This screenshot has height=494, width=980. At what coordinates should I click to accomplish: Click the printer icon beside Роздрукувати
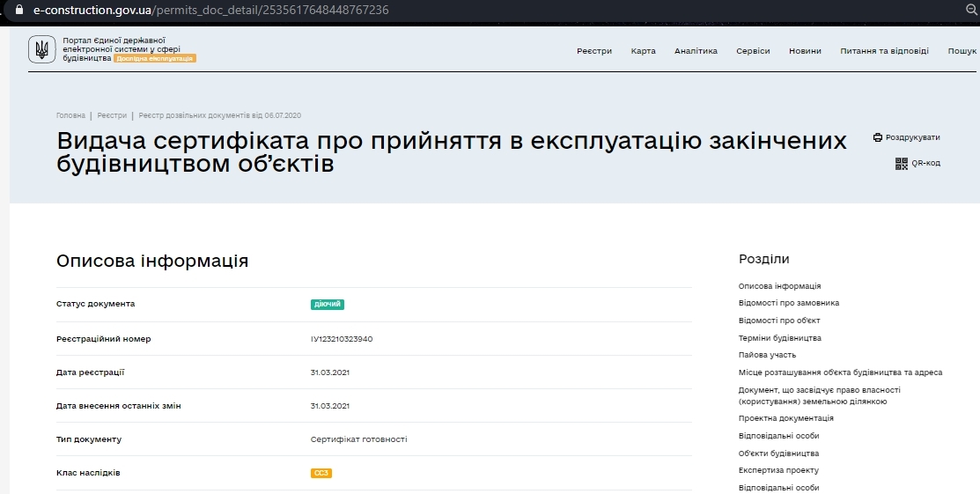pyautogui.click(x=878, y=137)
